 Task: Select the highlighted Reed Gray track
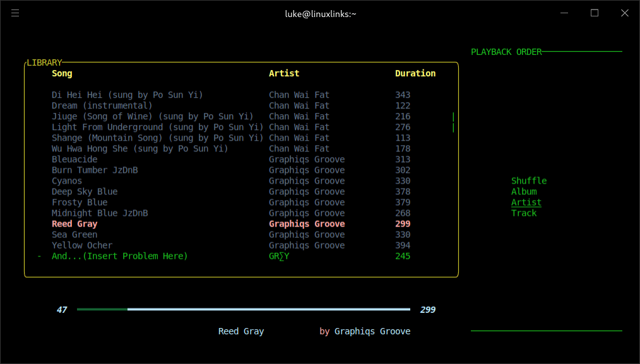coord(74,224)
